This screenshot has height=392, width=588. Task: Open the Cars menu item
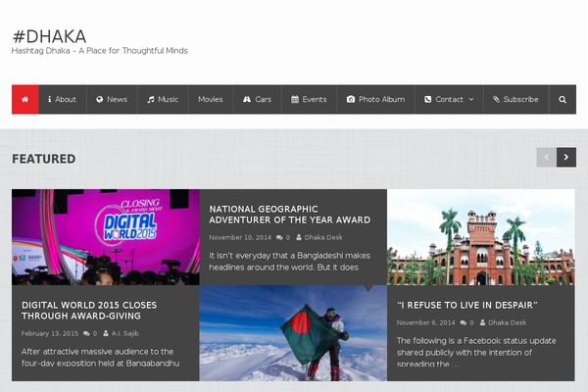pos(257,99)
